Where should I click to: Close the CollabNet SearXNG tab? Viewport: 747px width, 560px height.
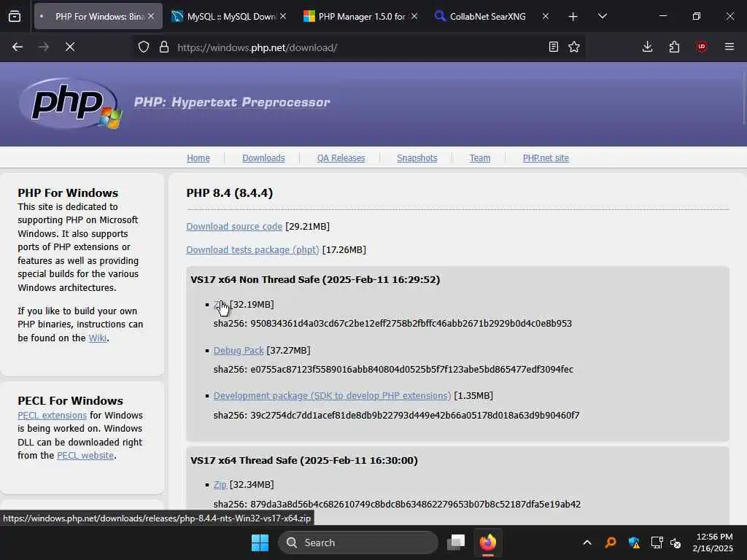click(x=546, y=16)
